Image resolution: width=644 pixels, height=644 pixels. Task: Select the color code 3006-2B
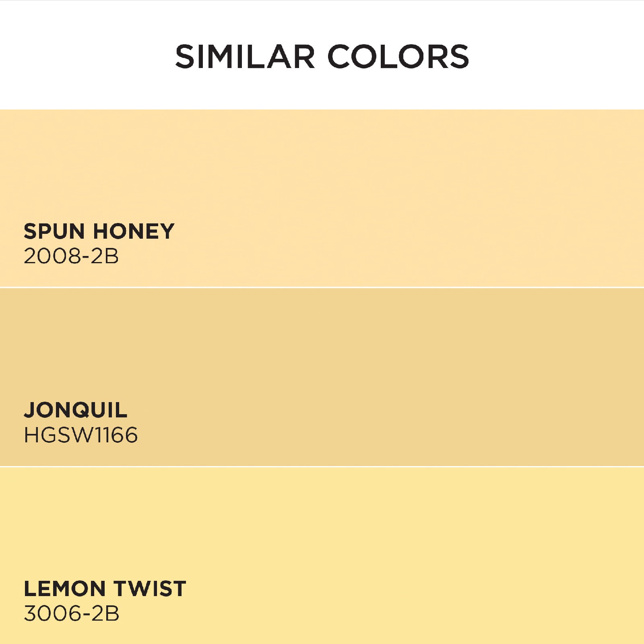point(72,614)
